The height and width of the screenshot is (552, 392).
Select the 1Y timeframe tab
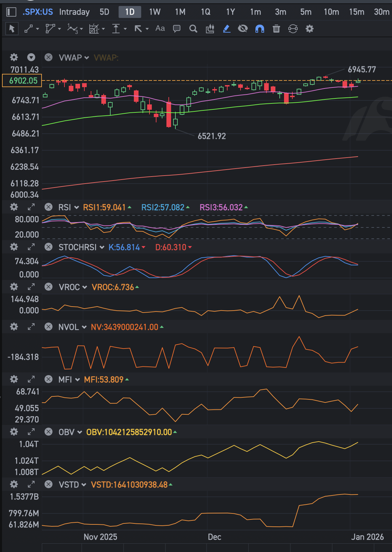point(231,12)
